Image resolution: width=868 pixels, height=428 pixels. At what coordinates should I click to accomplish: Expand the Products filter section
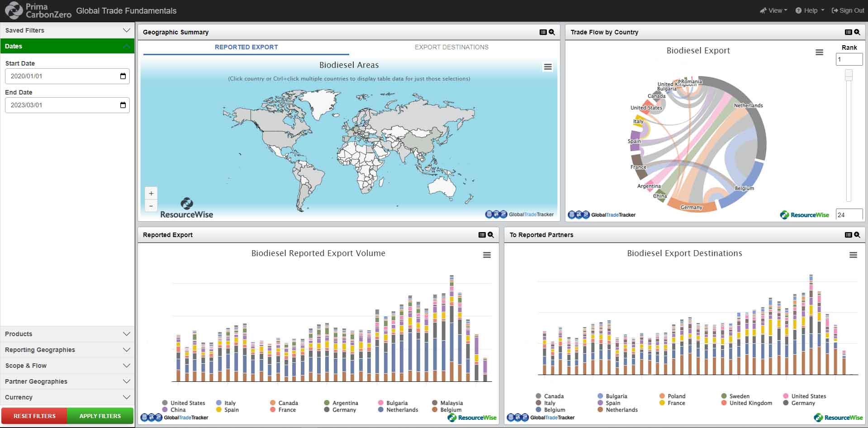67,334
